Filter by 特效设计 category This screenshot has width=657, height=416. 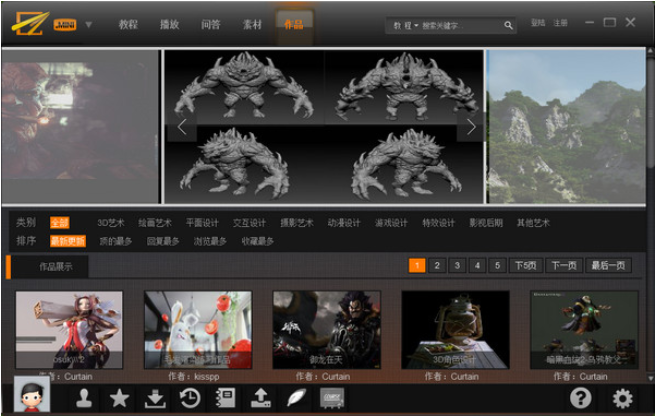[439, 223]
